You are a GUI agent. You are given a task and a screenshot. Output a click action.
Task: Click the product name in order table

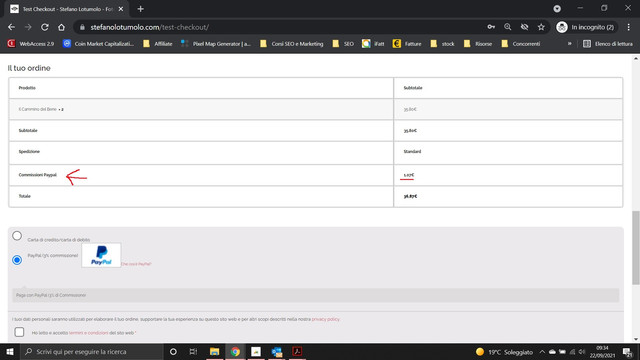click(38, 109)
